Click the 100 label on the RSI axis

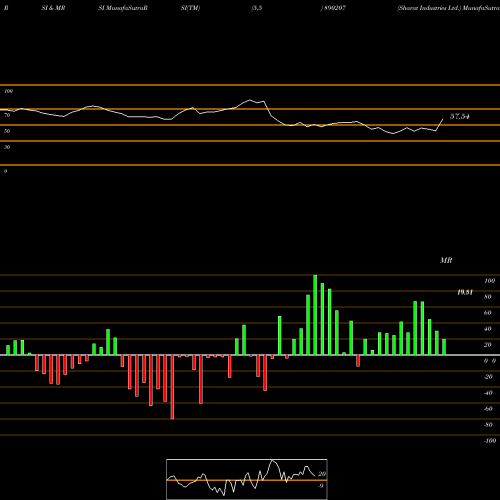pyautogui.click(x=9, y=91)
